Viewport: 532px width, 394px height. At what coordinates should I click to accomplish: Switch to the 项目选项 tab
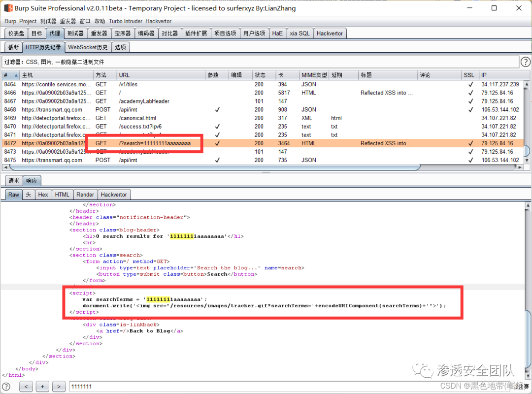click(x=225, y=33)
